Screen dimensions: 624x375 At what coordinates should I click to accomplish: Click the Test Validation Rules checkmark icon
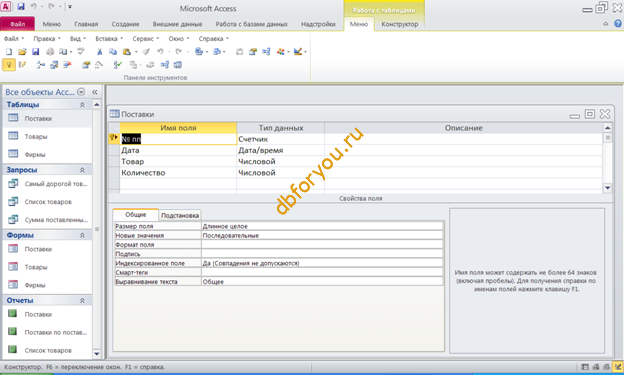click(117, 64)
